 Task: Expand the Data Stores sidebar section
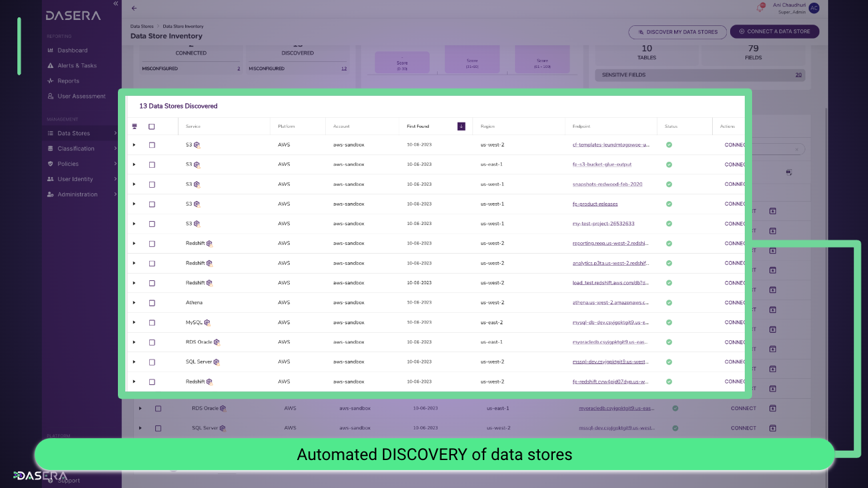[73, 132]
